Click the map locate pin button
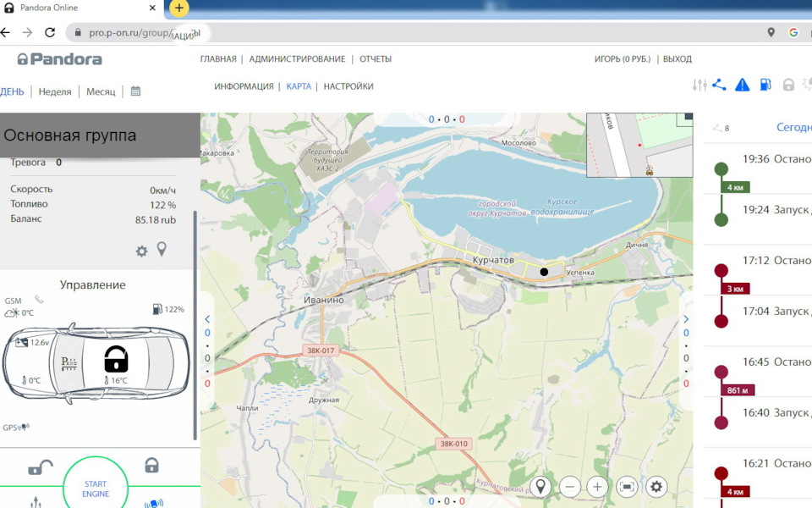812x508 pixels. pos(540,487)
